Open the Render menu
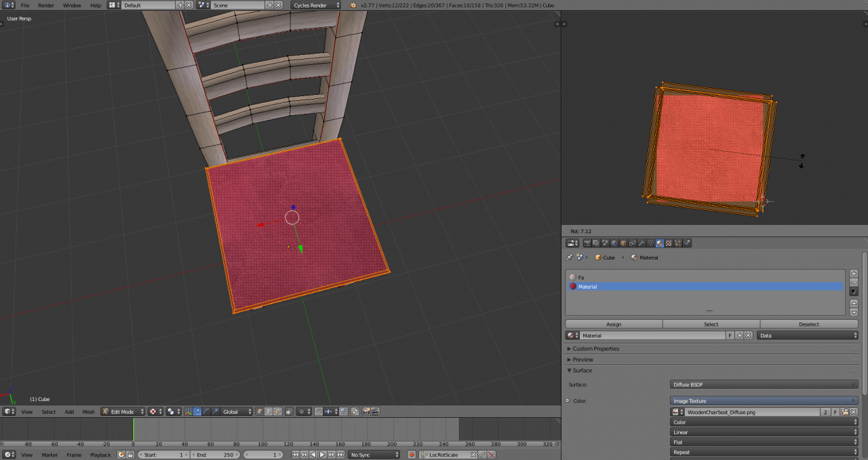 [x=46, y=5]
